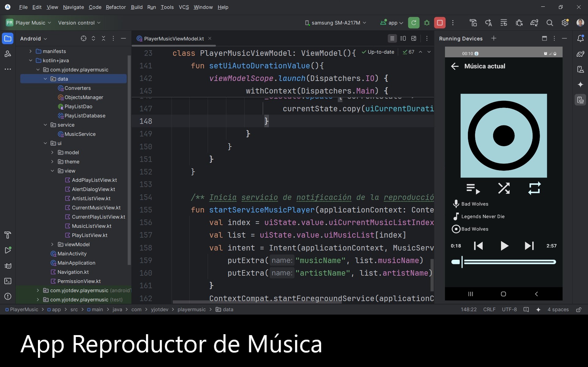The height and width of the screenshot is (367, 588).
Task: Open the samsung SM-A217M device dropdown
Action: (336, 23)
